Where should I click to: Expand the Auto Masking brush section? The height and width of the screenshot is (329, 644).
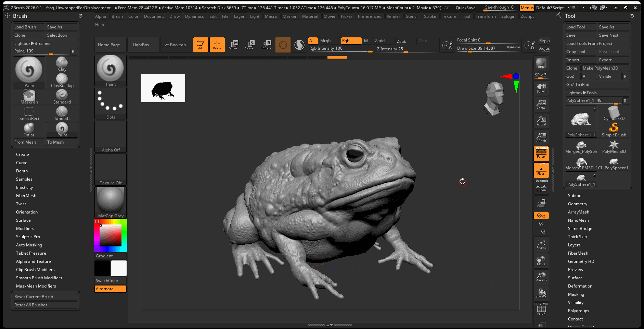tap(29, 245)
